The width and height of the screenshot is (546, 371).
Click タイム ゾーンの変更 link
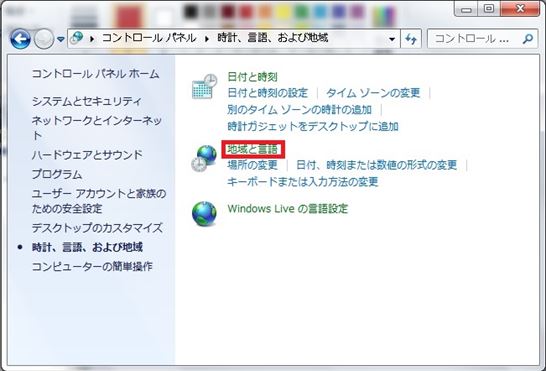(x=373, y=93)
